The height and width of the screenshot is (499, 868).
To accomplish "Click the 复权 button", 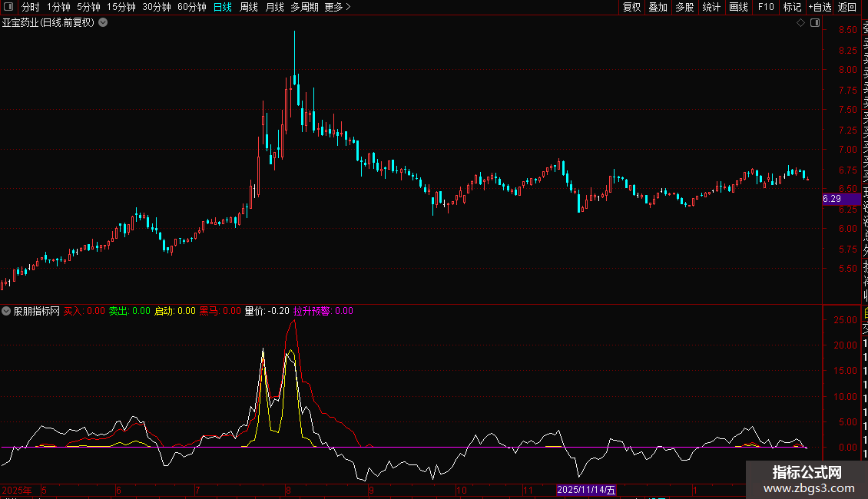I will point(631,7).
